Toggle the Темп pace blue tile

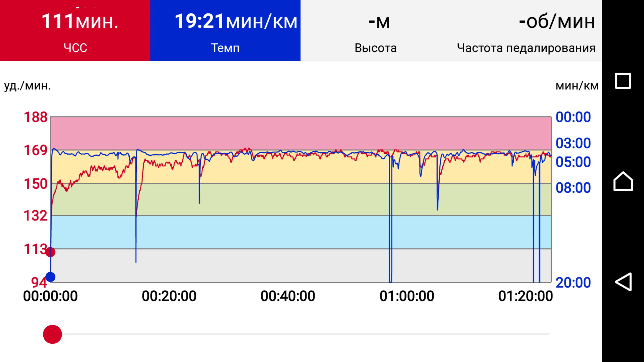[225, 31]
